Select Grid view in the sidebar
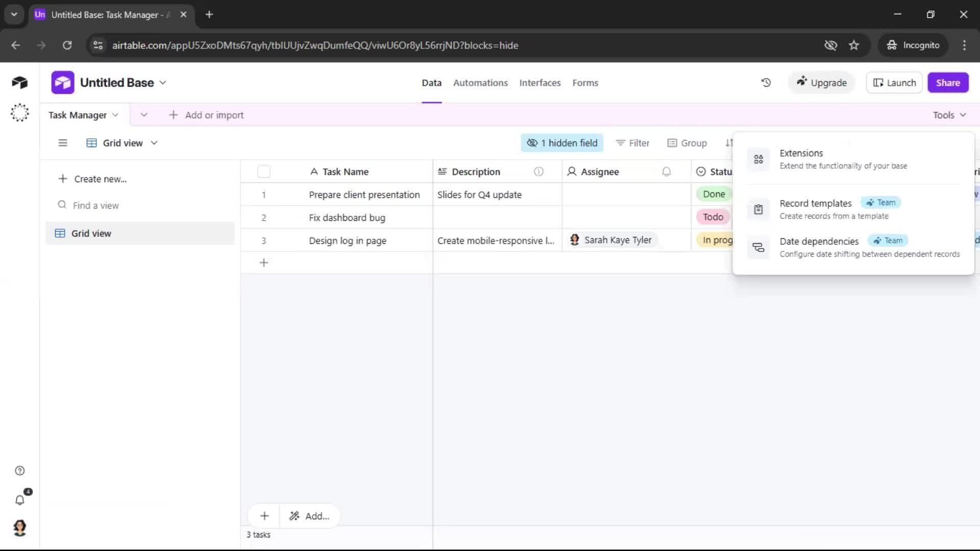This screenshot has width=980, height=551. click(140, 233)
